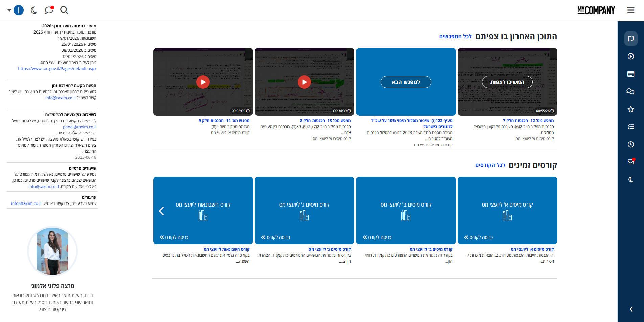
Task: Click the 'למפגש הבא' button
Action: coord(406,82)
